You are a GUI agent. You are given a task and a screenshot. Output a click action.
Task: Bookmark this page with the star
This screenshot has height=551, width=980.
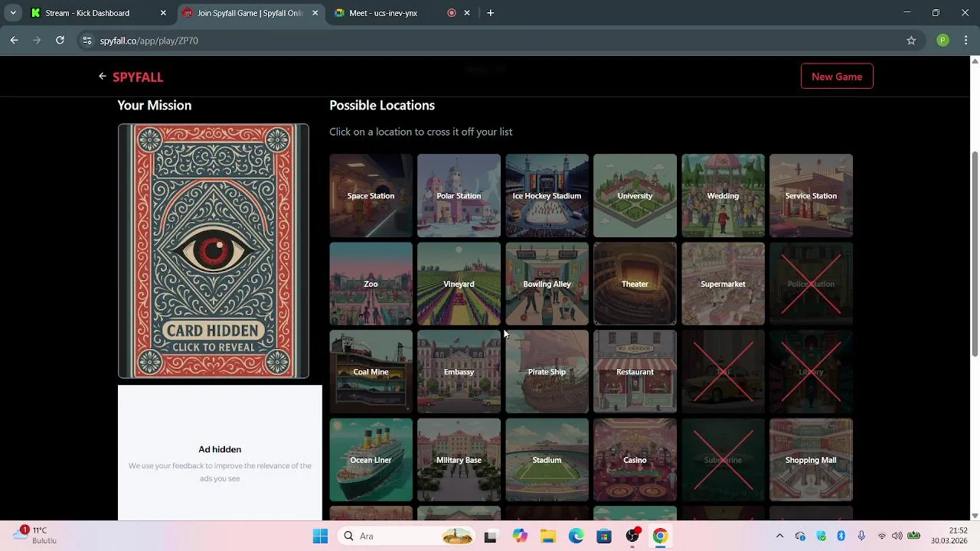pos(911,41)
